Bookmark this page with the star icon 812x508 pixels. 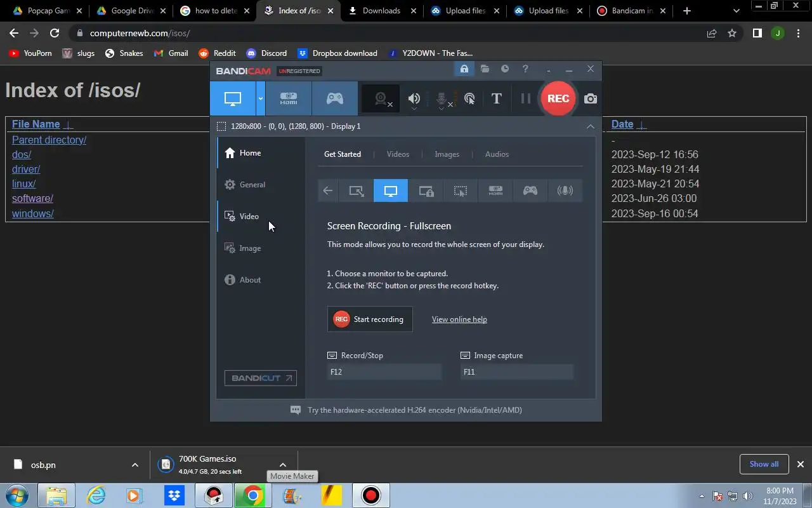[x=732, y=33]
